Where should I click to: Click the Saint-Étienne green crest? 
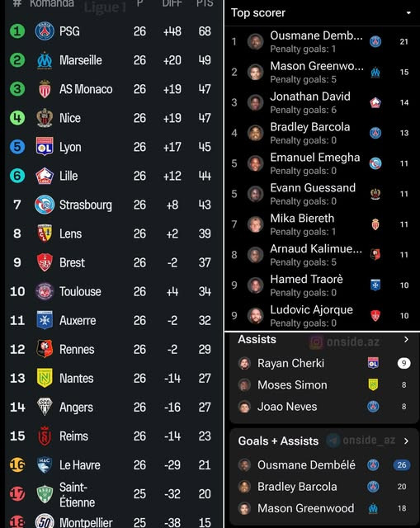click(45, 494)
